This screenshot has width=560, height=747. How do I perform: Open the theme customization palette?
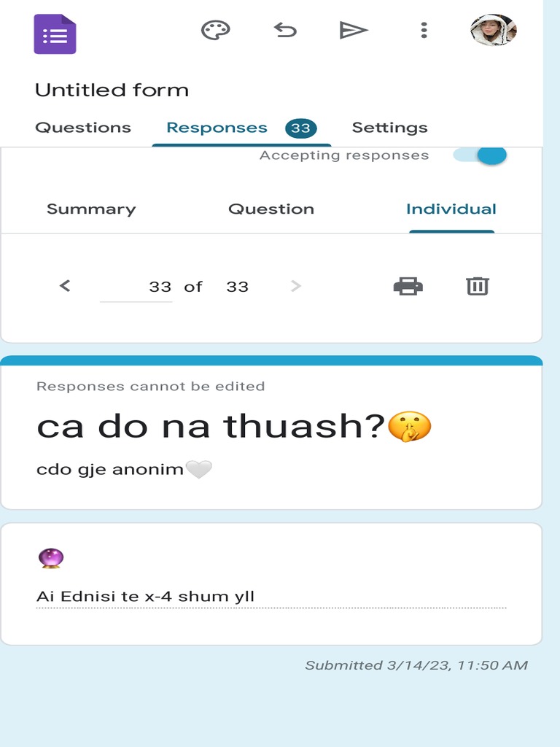tap(215, 30)
